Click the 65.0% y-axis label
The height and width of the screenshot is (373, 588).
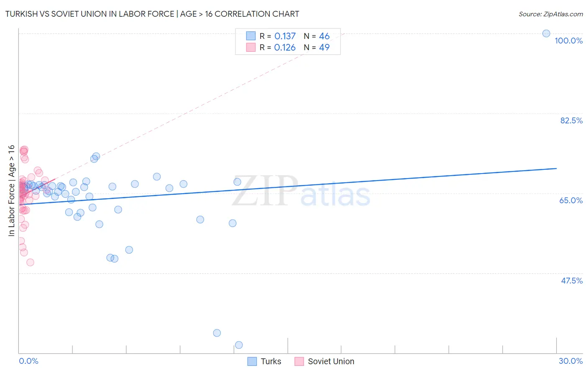tap(571, 200)
